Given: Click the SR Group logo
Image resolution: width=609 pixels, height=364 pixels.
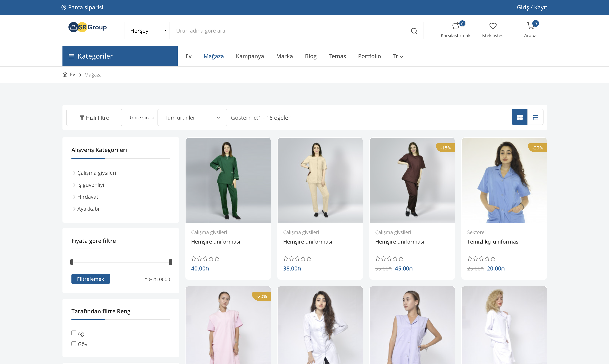Looking at the screenshot, I should click(88, 27).
